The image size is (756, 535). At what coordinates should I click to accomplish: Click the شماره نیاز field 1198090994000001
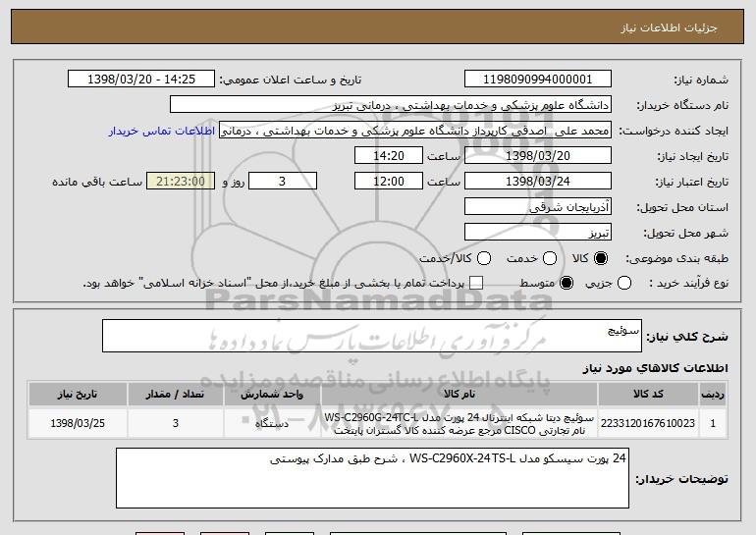point(538,80)
